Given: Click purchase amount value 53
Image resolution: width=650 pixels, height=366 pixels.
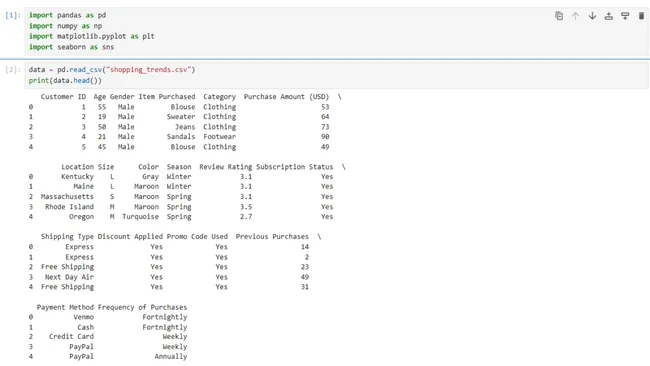Looking at the screenshot, I should 325,107.
